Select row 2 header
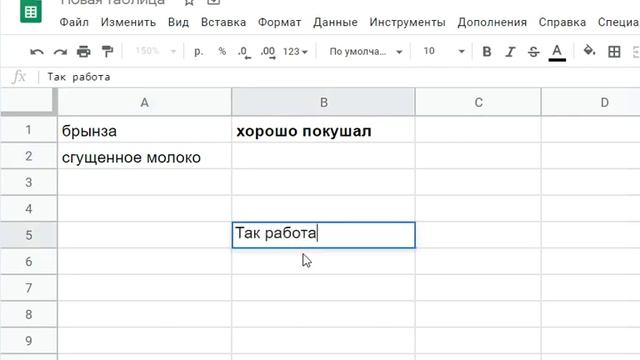Viewport: 640px width, 360px height. tap(29, 156)
